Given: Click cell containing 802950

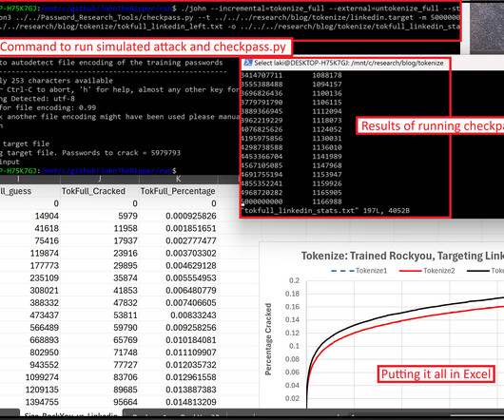Looking at the screenshot, I should [x=29, y=353].
